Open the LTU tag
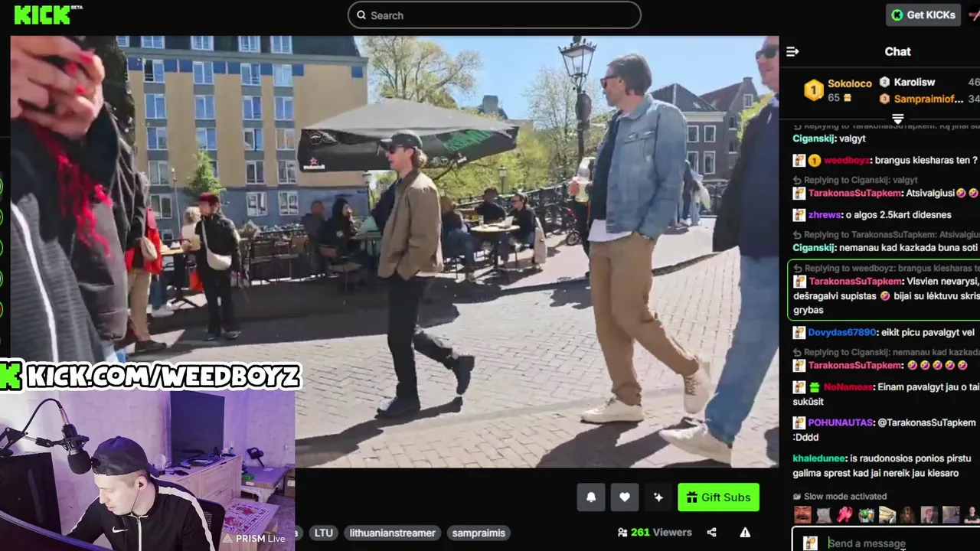980x551 pixels. pyautogui.click(x=324, y=533)
